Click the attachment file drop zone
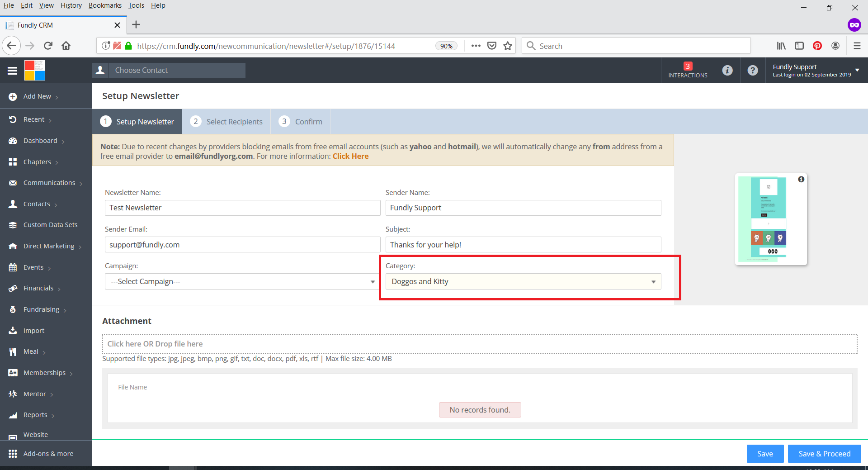This screenshot has width=868, height=470. click(x=480, y=344)
